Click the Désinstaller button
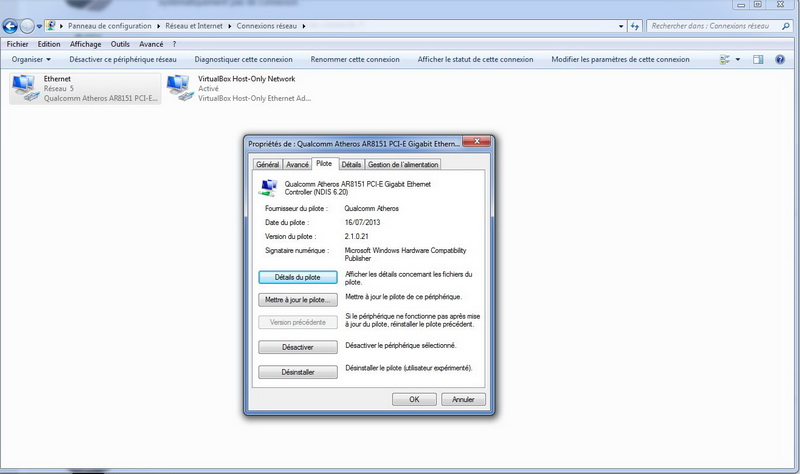Image resolution: width=800 pixels, height=474 pixels. [x=298, y=372]
